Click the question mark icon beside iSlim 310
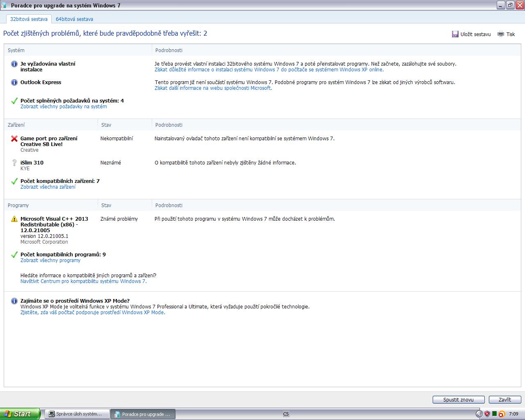The height and width of the screenshot is (420, 525). (14, 163)
